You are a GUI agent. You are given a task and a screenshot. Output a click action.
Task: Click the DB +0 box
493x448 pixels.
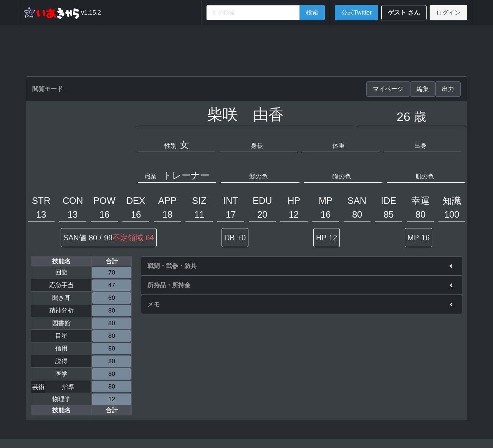point(235,238)
